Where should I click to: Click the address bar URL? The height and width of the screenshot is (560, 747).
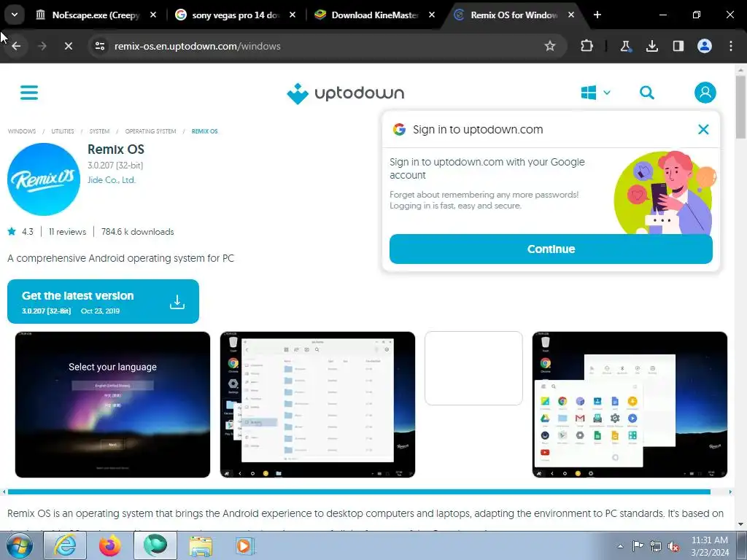point(197,46)
